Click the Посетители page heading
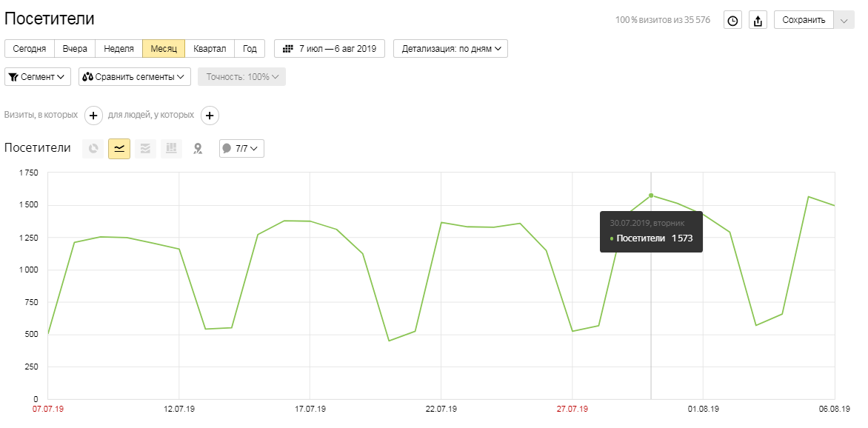The width and height of the screenshot is (868, 428). coord(50,19)
